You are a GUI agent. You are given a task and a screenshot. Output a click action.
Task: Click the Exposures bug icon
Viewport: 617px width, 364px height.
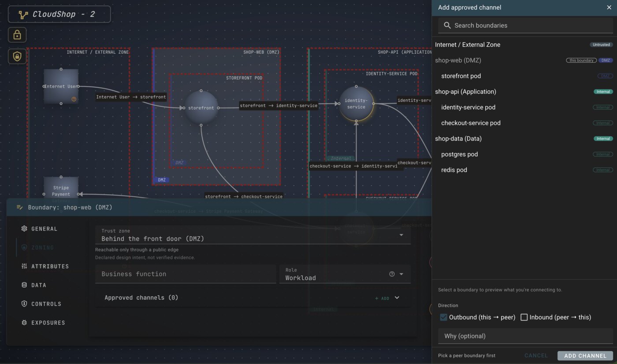point(24,323)
